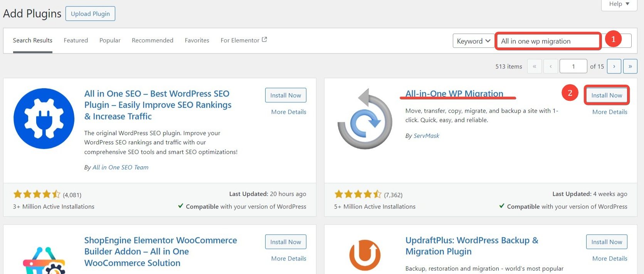Expand the Help dropdown panel
Screen dimensions: 644x274
tap(619, 4)
